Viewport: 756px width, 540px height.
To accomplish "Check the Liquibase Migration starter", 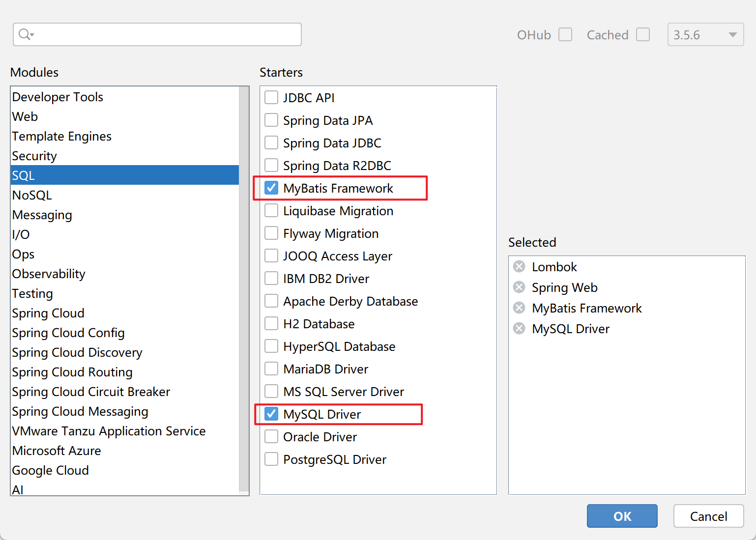I will tap(271, 210).
